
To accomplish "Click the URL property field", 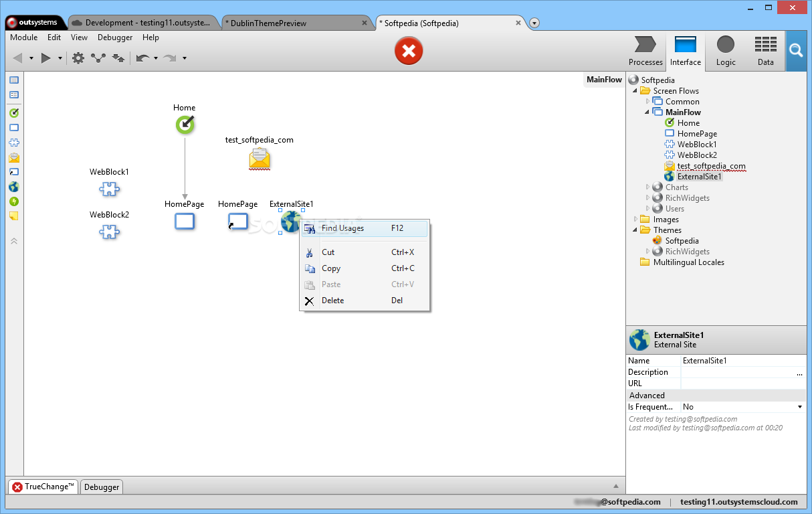I will pos(743,383).
